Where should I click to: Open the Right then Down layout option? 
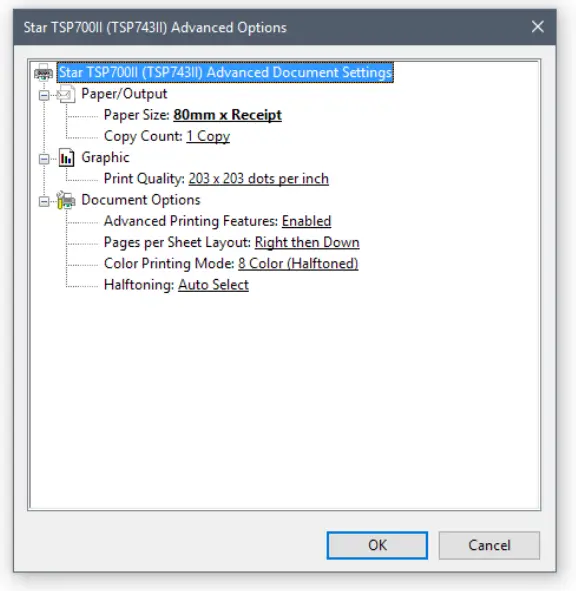[x=307, y=242]
